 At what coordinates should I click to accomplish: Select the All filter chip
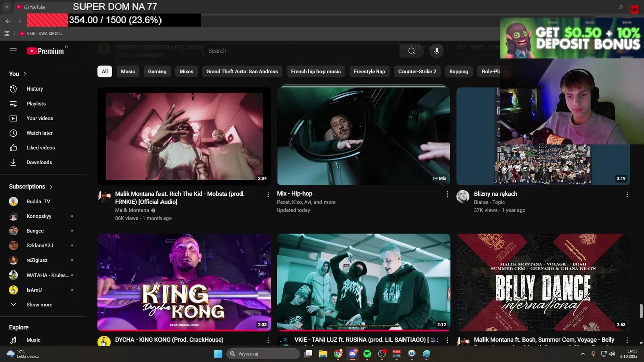tap(105, 71)
